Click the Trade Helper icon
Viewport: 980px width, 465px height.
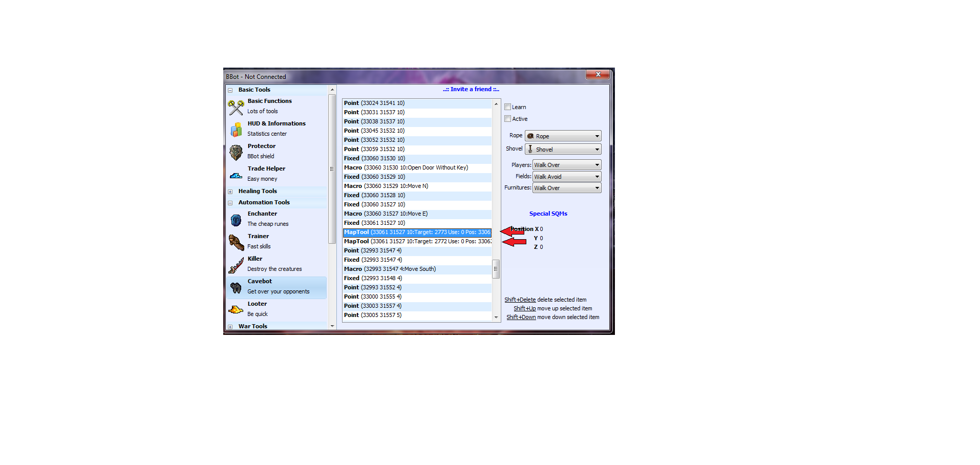tap(236, 175)
